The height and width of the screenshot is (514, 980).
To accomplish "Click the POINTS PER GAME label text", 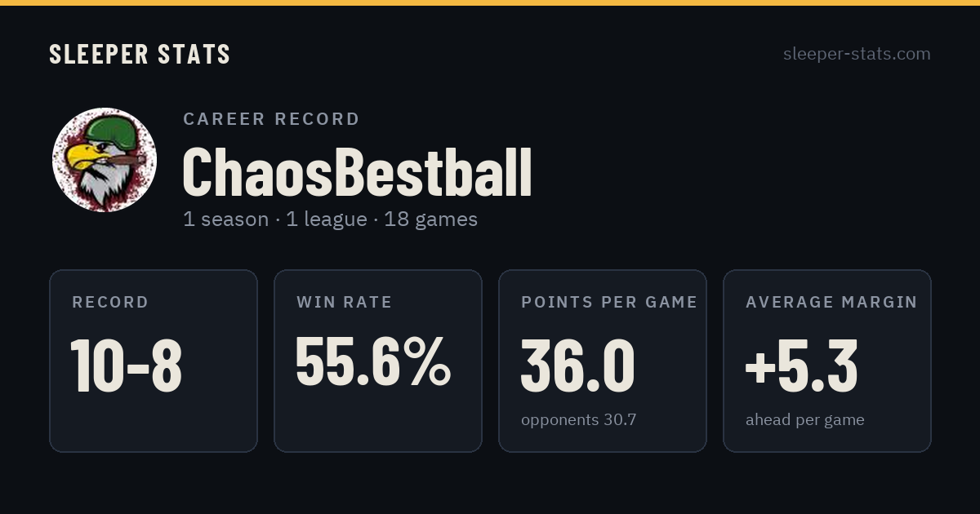I will (609, 302).
